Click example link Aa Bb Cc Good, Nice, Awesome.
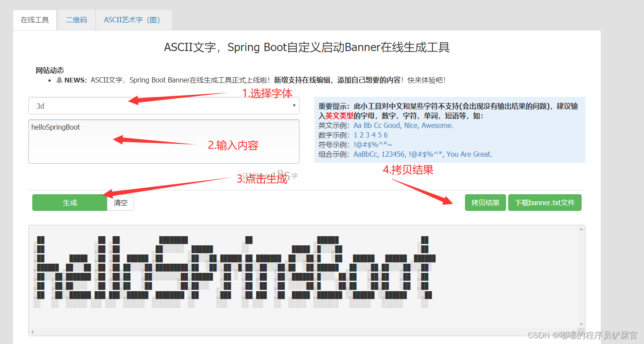Screen dimensions: 644x344 [403, 125]
